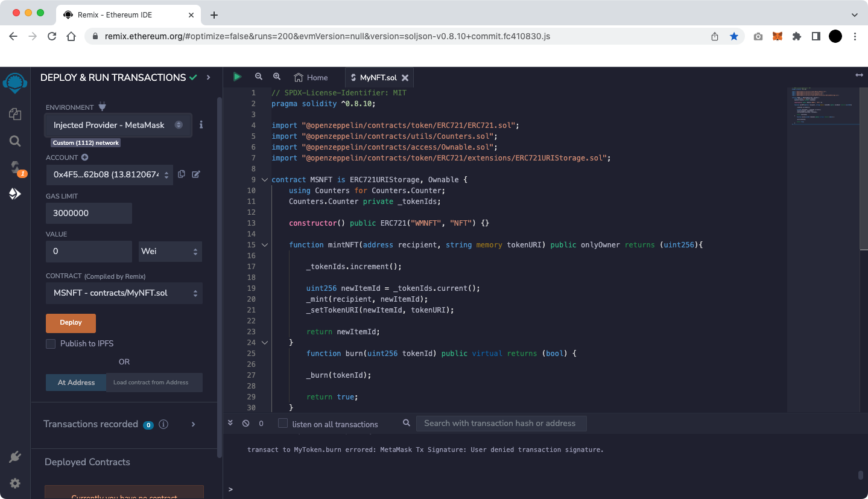Image resolution: width=868 pixels, height=499 pixels.
Task: Copy the account address to clipboard
Action: coord(182,174)
